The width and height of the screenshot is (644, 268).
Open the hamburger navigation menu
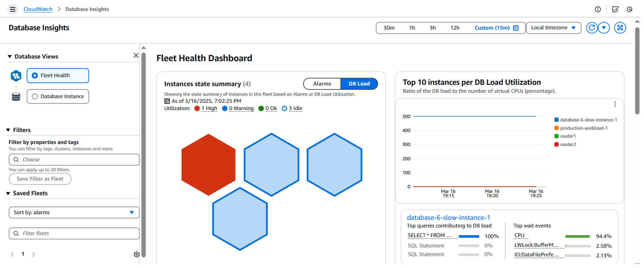pyautogui.click(x=13, y=9)
